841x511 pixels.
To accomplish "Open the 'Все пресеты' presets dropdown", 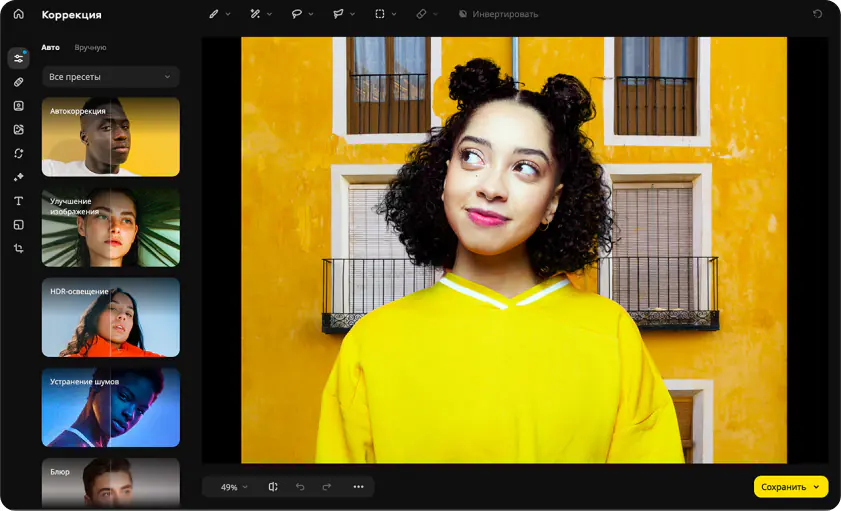I will [110, 77].
